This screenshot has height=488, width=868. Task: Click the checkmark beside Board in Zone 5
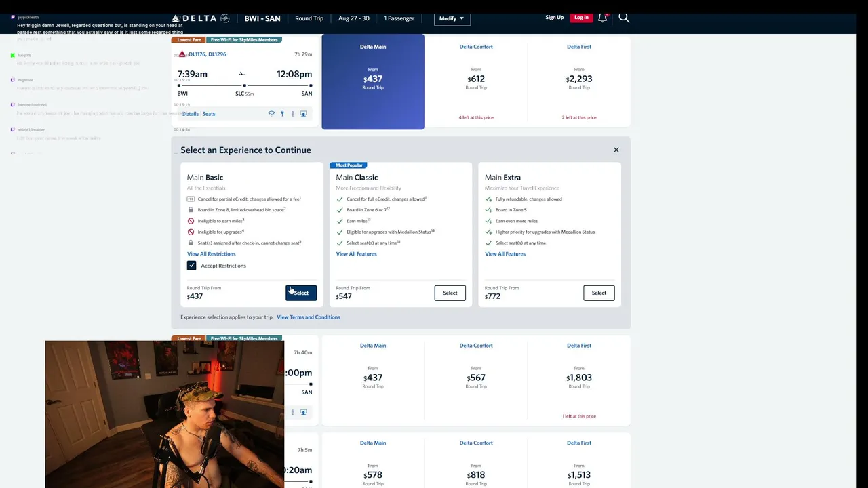(x=489, y=210)
